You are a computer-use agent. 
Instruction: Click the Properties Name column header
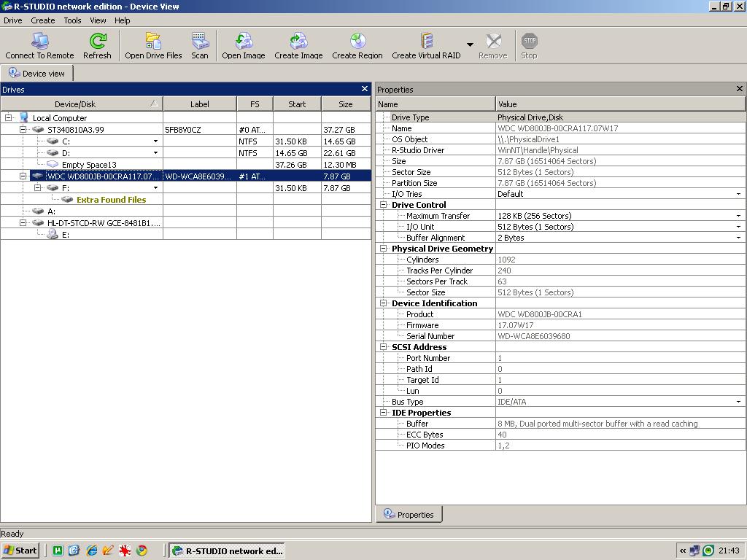point(436,104)
